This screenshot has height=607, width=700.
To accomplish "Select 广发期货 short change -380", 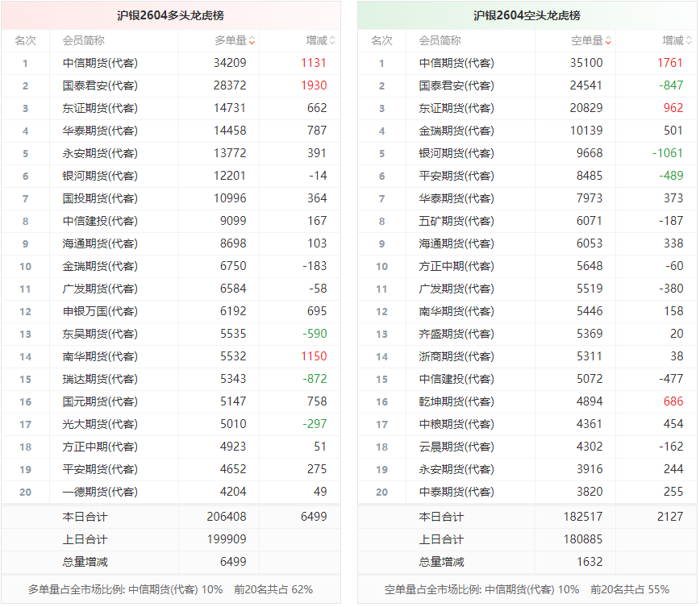I will click(x=671, y=289).
